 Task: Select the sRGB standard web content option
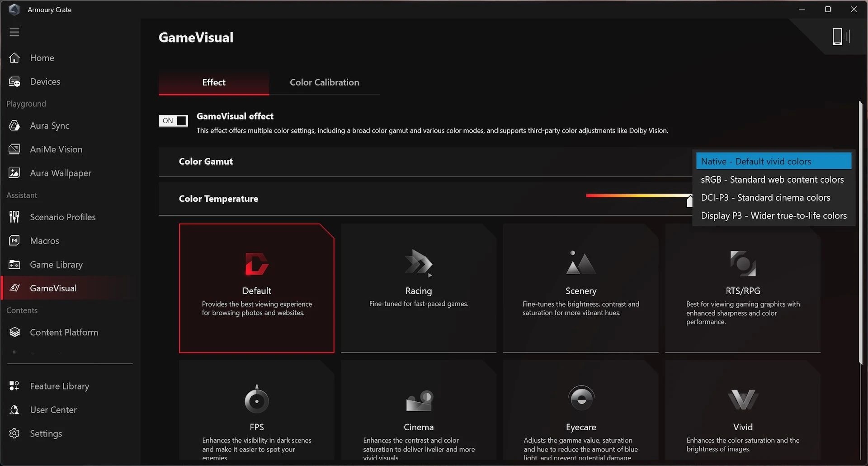tap(772, 179)
